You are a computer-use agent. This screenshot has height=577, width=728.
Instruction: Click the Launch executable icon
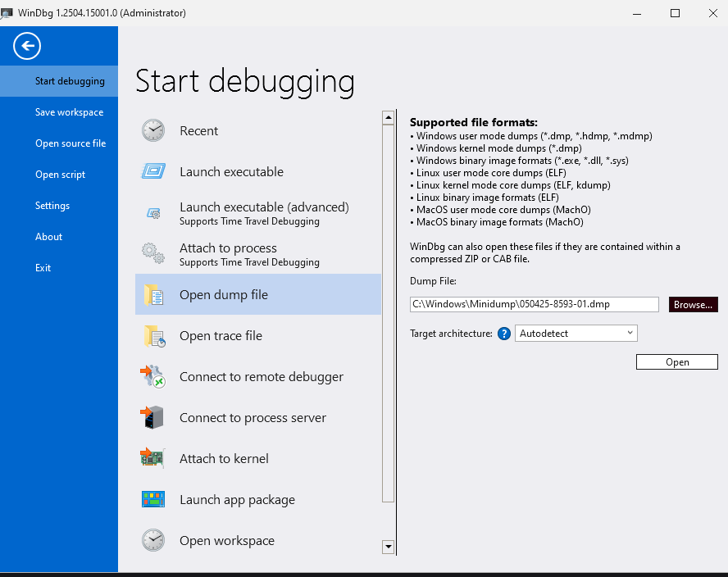pyautogui.click(x=153, y=171)
